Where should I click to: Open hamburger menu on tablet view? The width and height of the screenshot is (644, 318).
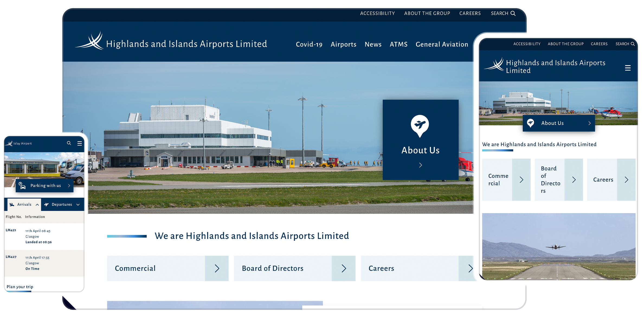pos(628,68)
